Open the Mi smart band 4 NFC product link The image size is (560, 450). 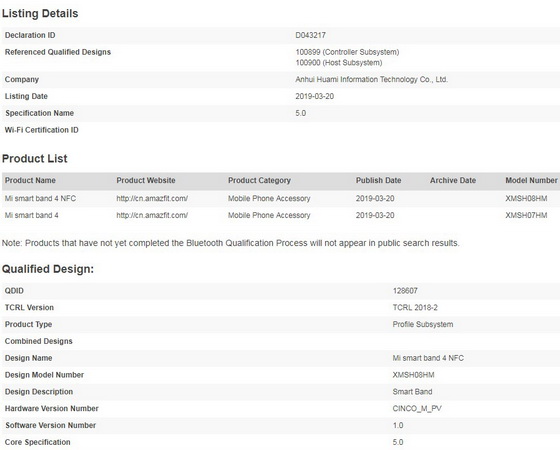point(40,198)
